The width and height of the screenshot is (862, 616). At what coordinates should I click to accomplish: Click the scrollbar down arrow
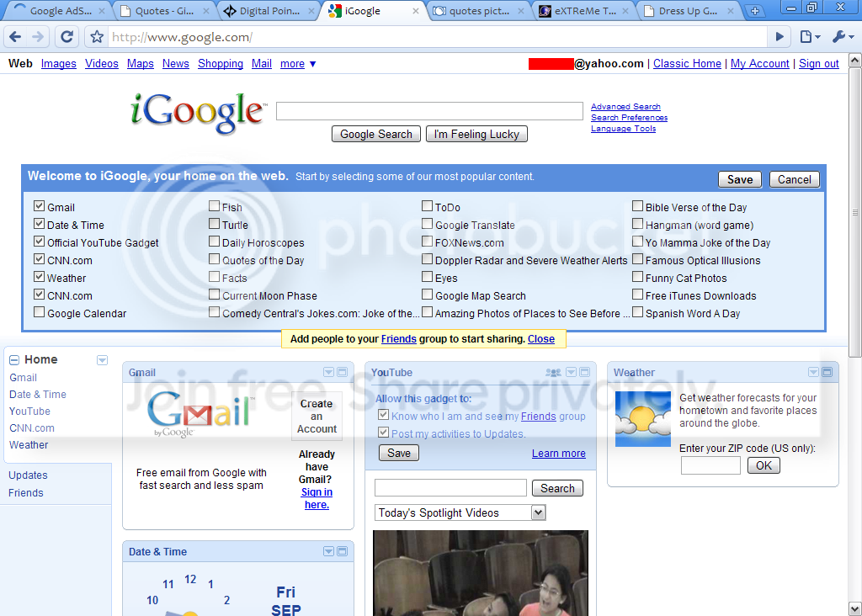click(855, 608)
